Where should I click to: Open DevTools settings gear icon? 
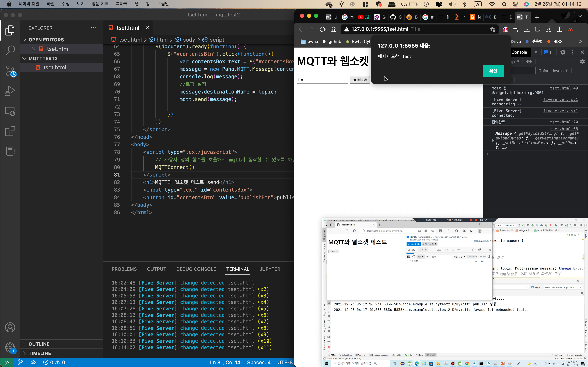(x=562, y=52)
